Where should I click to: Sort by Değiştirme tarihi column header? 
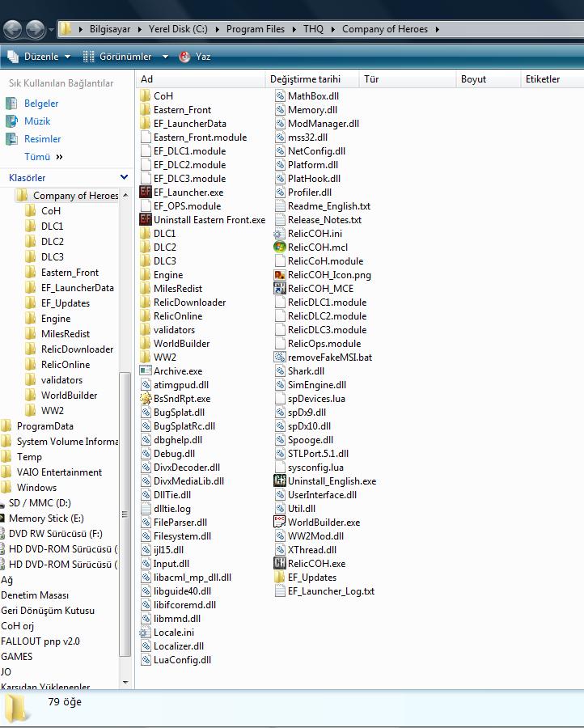pos(312,79)
